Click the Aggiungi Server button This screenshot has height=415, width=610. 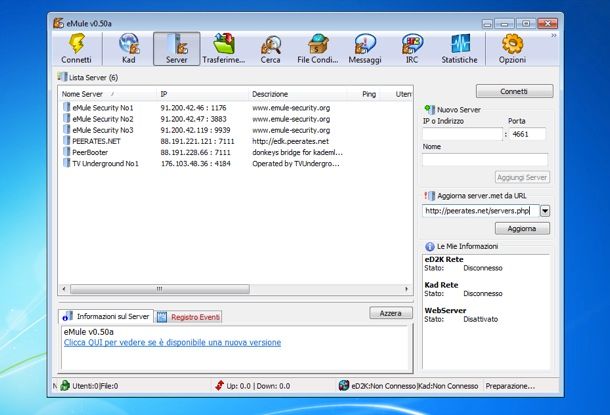pyautogui.click(x=522, y=177)
